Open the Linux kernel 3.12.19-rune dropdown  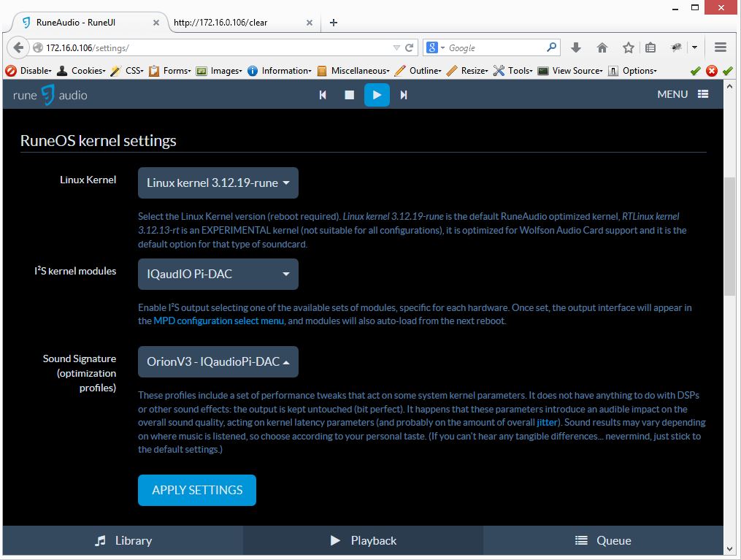point(218,183)
